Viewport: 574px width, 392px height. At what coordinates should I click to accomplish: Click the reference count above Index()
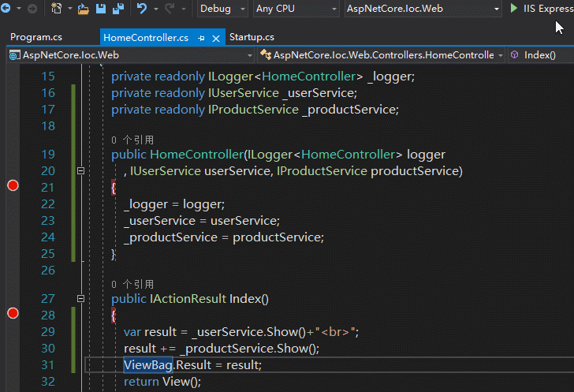coord(132,284)
